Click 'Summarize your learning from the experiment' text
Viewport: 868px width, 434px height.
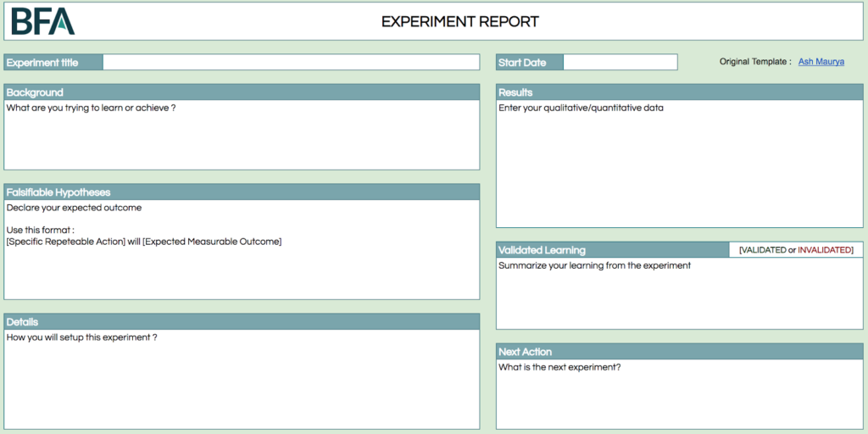pos(594,265)
